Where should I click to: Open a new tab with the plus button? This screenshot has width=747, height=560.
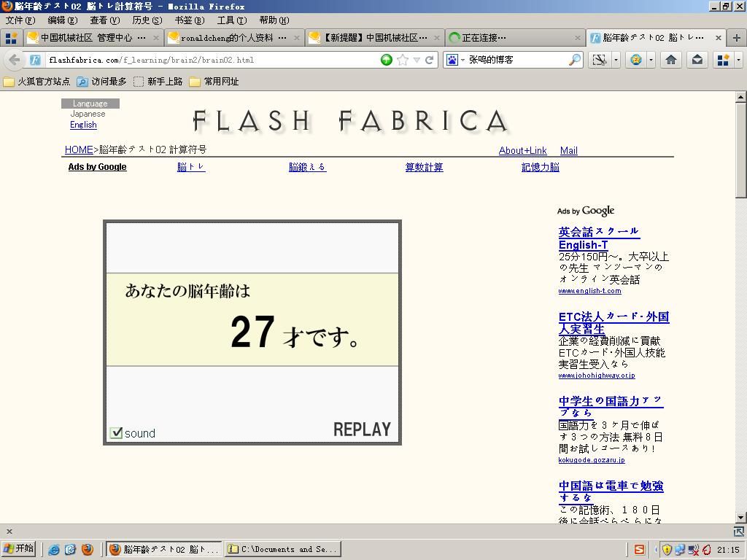737,38
